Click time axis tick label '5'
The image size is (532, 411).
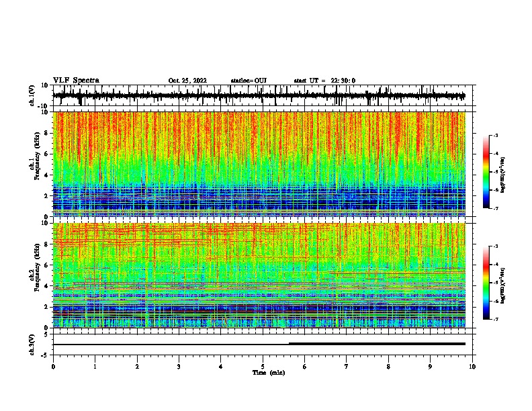pos(263,367)
